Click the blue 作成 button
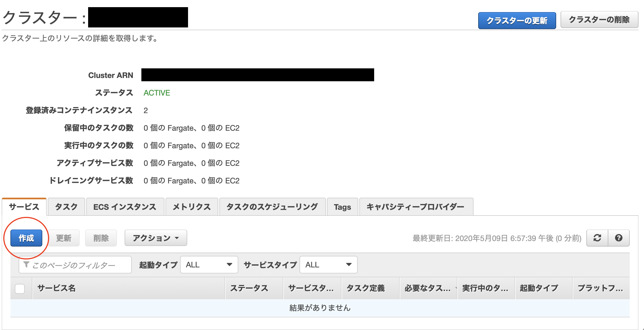Screen dimensions: 644x330 pyautogui.click(x=26, y=238)
